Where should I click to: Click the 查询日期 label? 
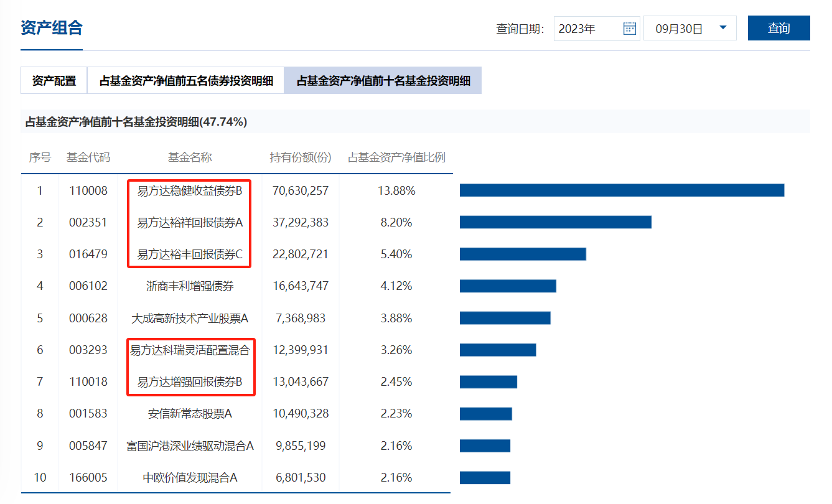(x=520, y=29)
